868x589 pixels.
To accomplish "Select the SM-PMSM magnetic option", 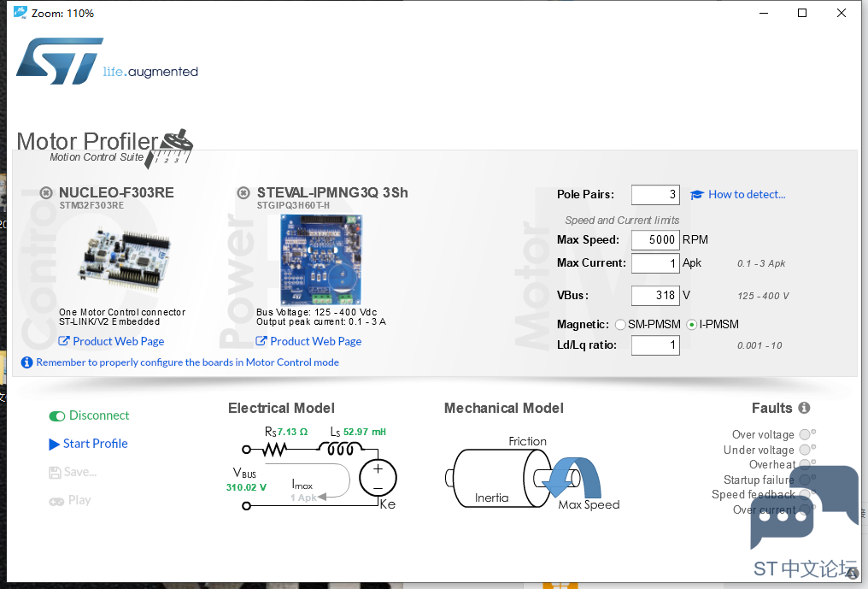I will (x=620, y=325).
